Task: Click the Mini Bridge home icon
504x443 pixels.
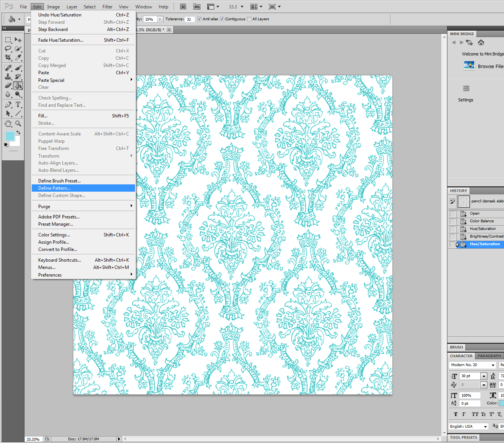Action: click(x=481, y=42)
